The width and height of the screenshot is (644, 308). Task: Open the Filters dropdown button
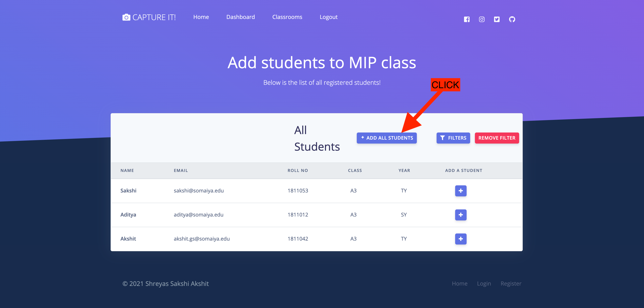pyautogui.click(x=453, y=138)
